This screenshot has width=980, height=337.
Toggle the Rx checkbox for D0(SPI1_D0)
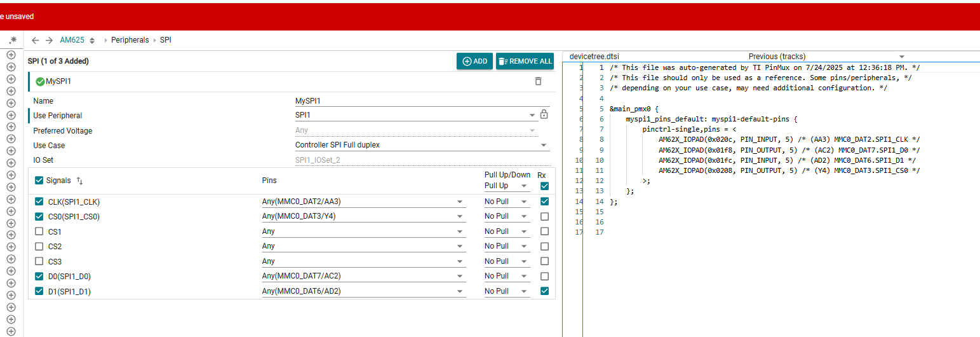coord(544,276)
